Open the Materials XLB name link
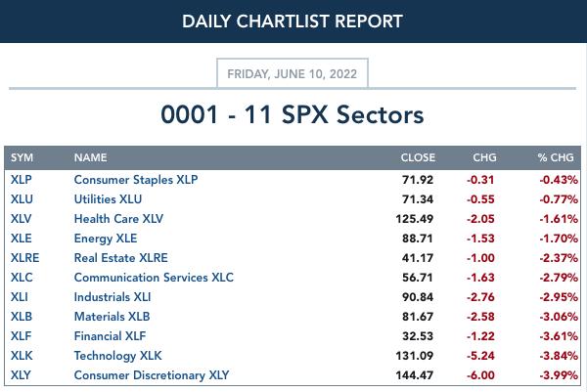This screenshot has height=392, width=587. click(x=112, y=317)
